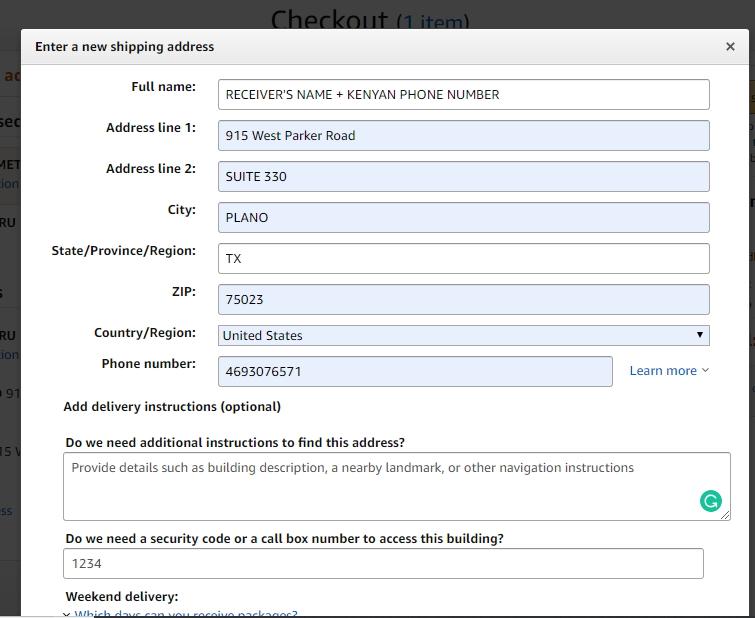The height and width of the screenshot is (618, 755).
Task: Click the 'Weekend delivery:' label
Action: 122,596
